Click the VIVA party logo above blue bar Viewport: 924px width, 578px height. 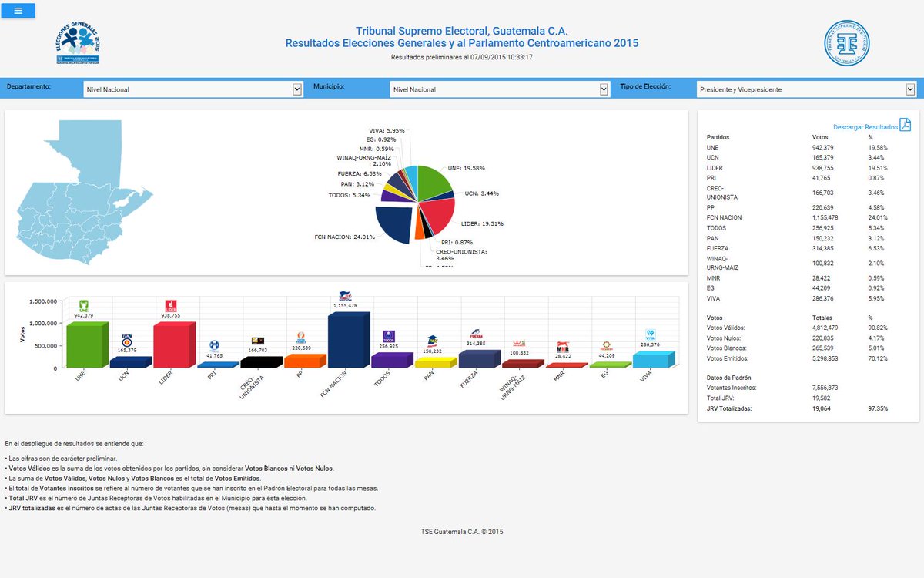click(650, 335)
